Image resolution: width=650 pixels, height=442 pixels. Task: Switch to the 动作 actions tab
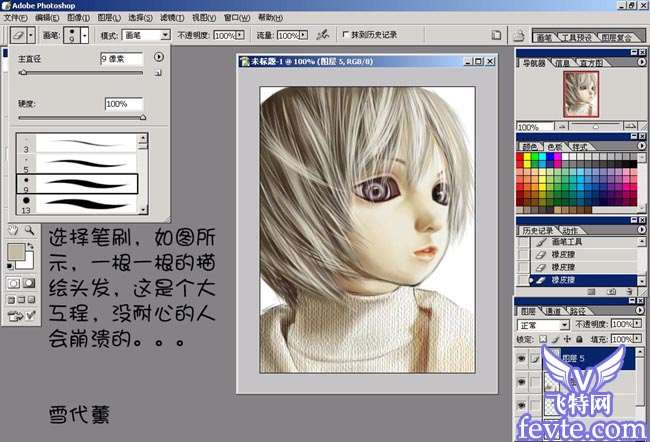point(570,231)
